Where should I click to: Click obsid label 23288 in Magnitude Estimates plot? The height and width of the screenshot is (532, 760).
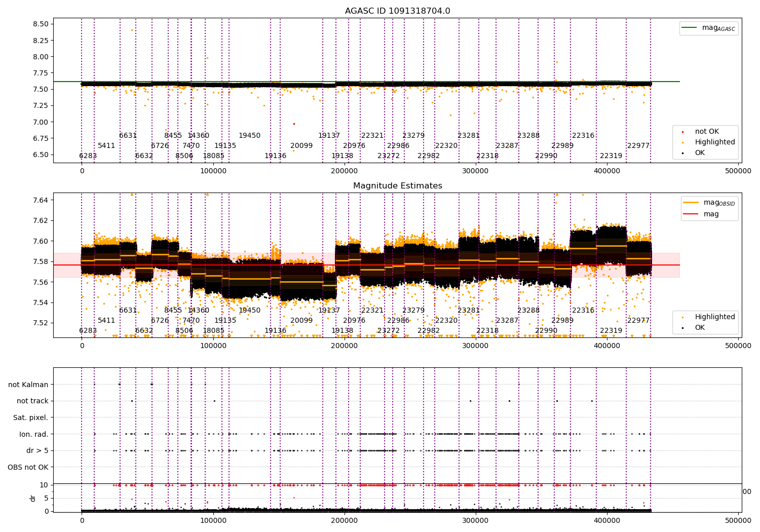(528, 311)
